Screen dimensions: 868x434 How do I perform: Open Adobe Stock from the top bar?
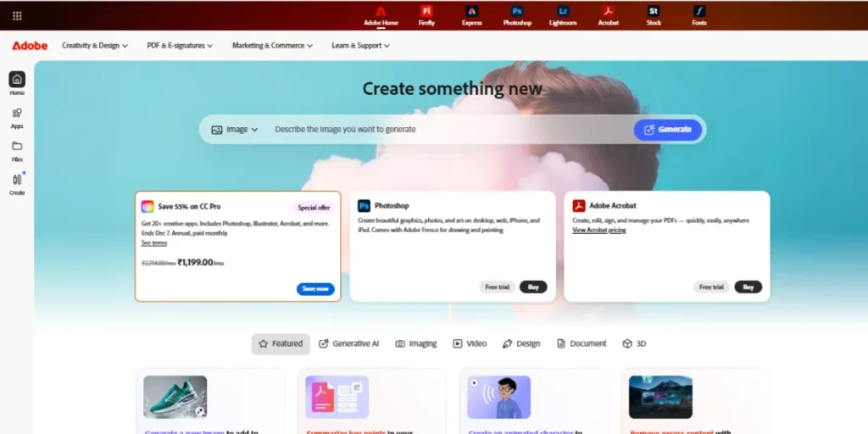(x=654, y=14)
